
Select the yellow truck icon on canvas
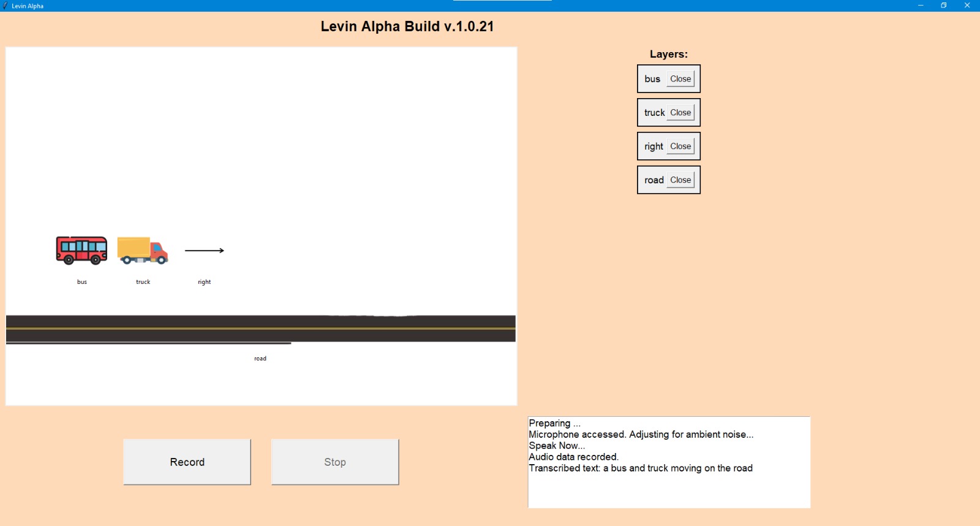click(x=142, y=250)
